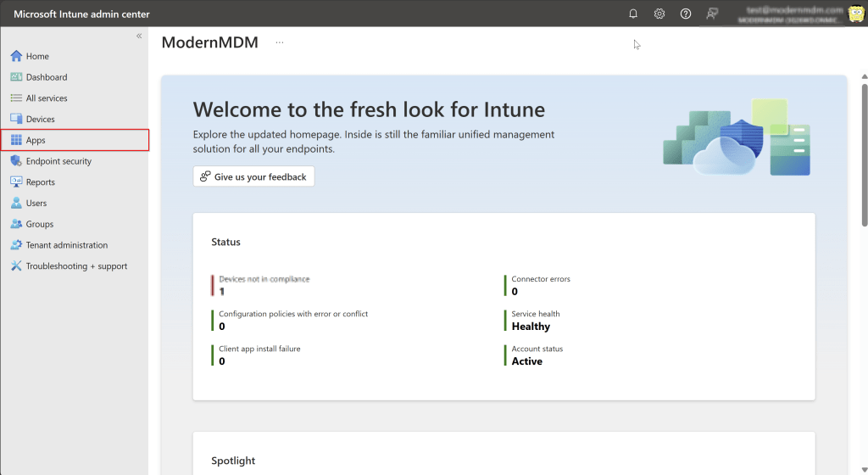This screenshot has width=868, height=475.
Task: Collapse the sidebar navigation menu
Action: tap(139, 36)
